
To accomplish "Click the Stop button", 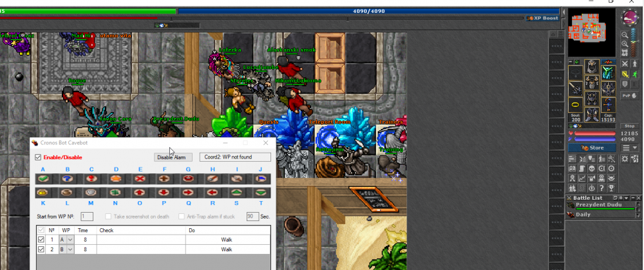I will (630, 126).
